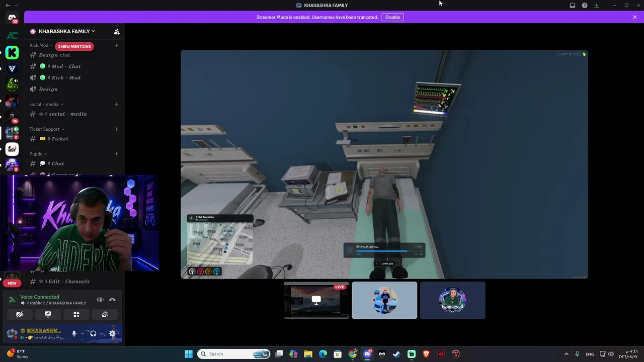Screen dimensions: 644x362
Task: Open microphone input device options arrow
Action: 83,333
